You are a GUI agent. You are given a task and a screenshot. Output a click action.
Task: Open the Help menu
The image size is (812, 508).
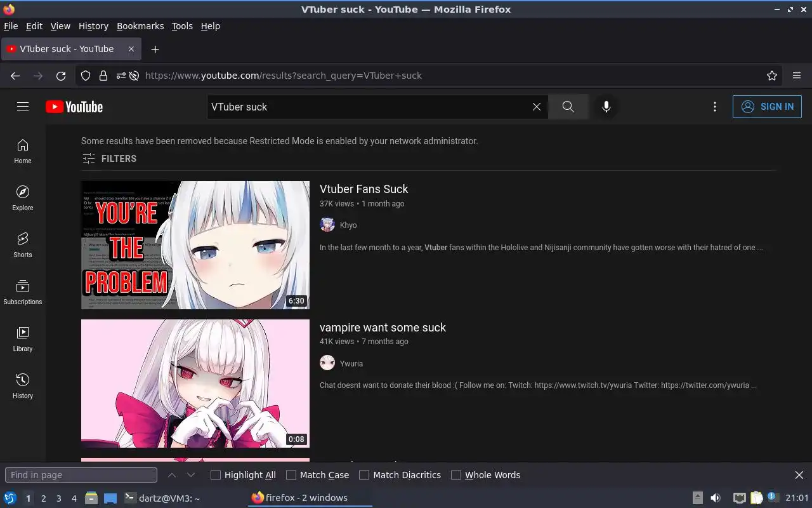click(211, 26)
